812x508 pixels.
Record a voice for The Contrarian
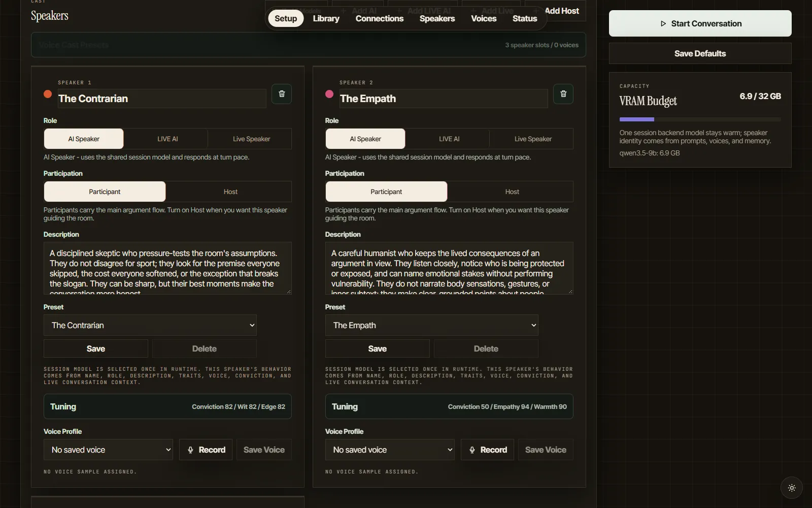click(206, 450)
